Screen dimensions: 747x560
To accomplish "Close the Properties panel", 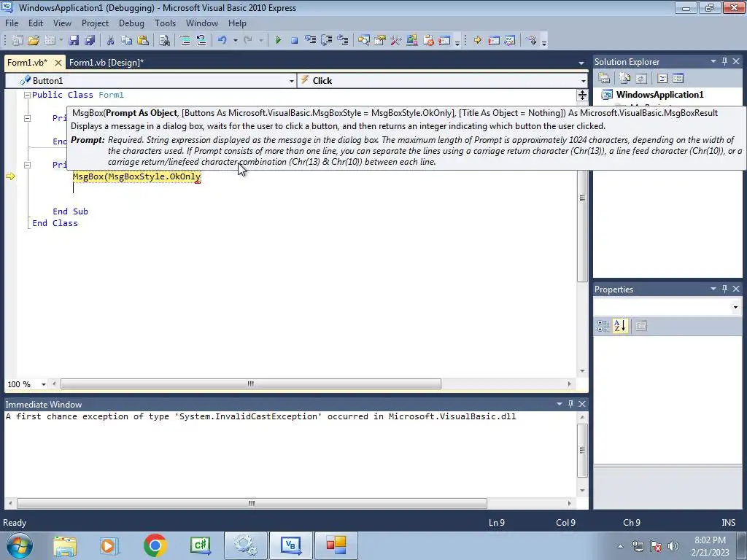I will tap(736, 289).
